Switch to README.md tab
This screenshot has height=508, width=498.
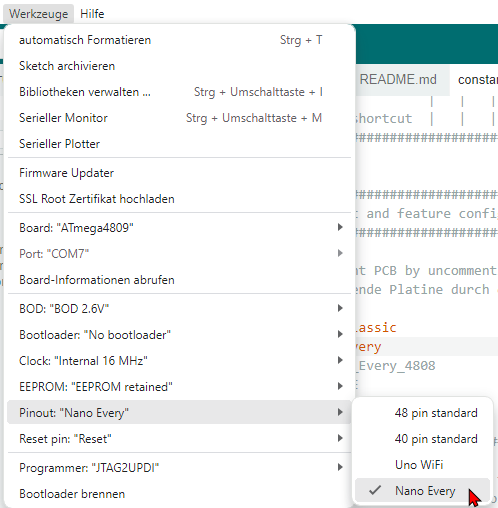pos(402,80)
